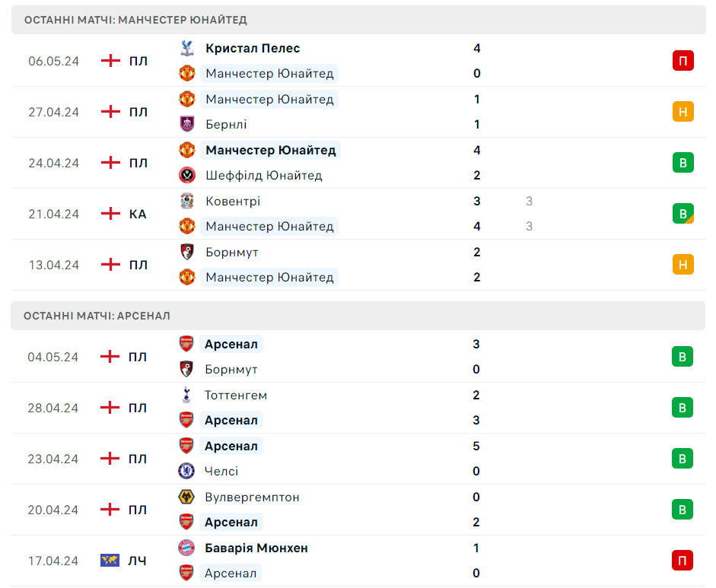Image resolution: width=716 pixels, height=588 pixels.
Task: Click the red loss badge for the 06.05.24 match
Action: click(683, 61)
